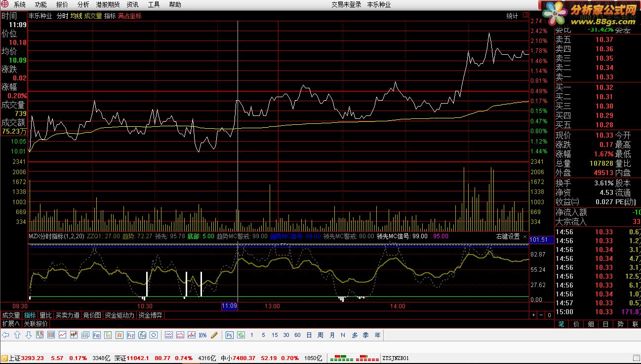Click the F5 chart switch icon

click(230, 335)
